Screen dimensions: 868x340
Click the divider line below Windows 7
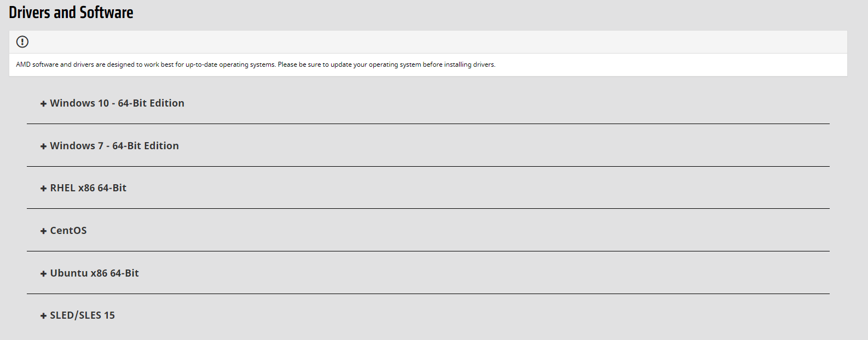[x=428, y=166]
